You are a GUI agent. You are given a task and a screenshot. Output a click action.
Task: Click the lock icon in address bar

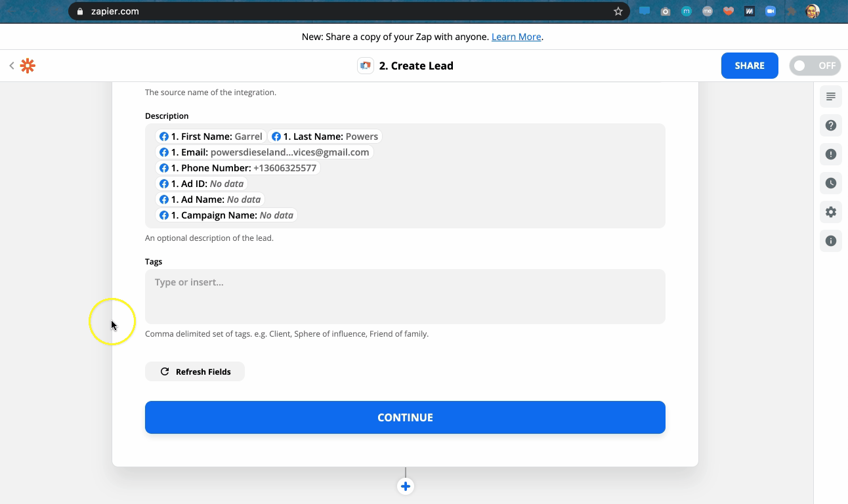(80, 11)
